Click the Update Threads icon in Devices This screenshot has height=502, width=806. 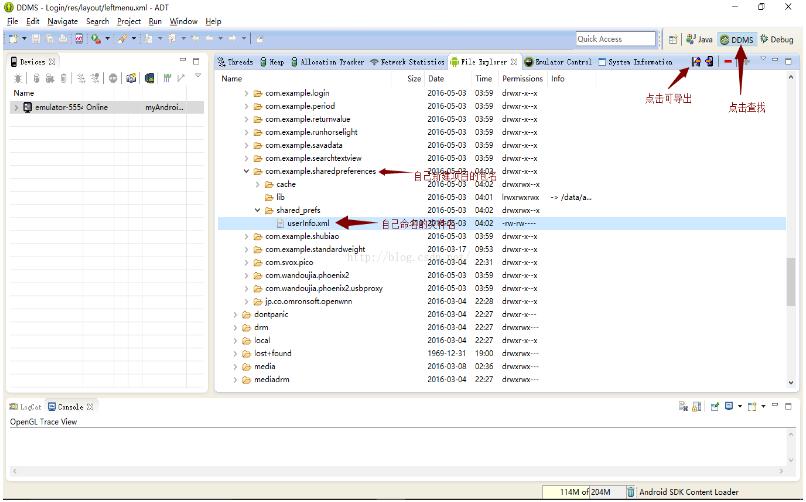point(82,78)
